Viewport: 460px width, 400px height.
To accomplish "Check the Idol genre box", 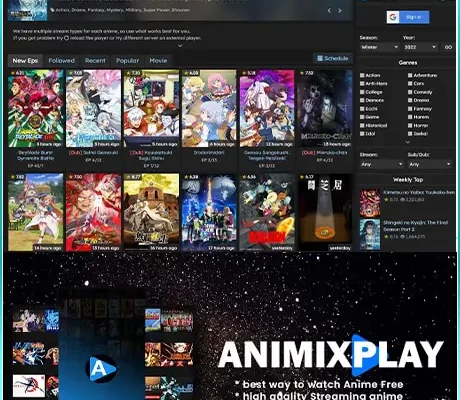I will click(x=362, y=134).
